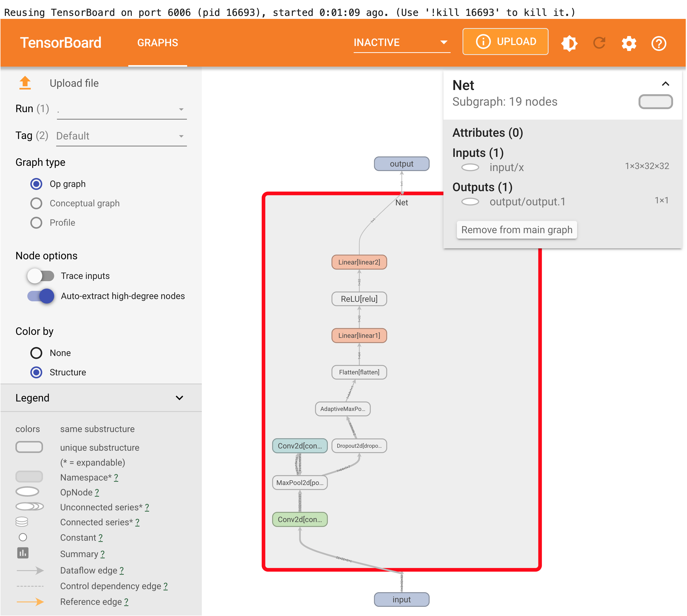Select the green Conv2d graph node
The width and height of the screenshot is (687, 616).
(300, 519)
